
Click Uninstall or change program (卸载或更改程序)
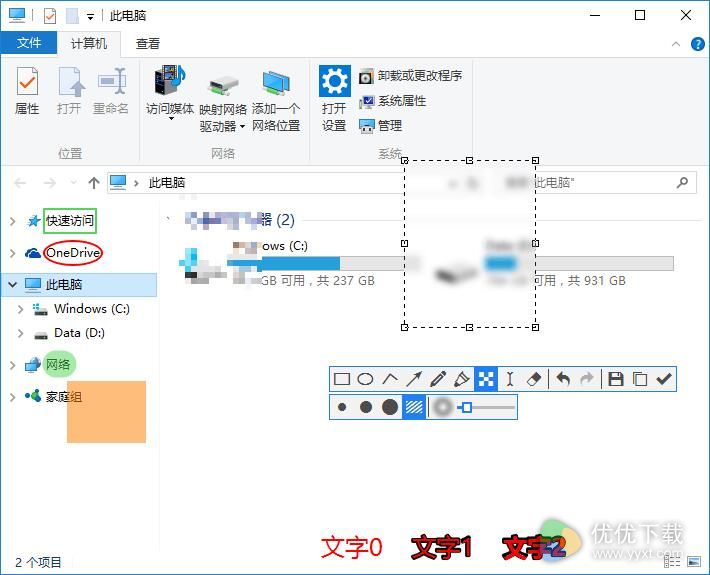(x=411, y=76)
